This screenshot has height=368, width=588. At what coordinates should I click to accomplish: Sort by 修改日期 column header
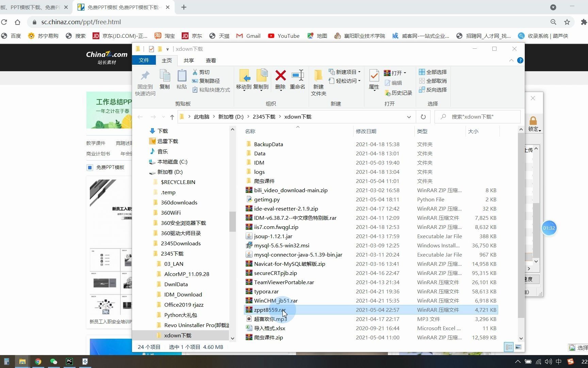tap(366, 131)
